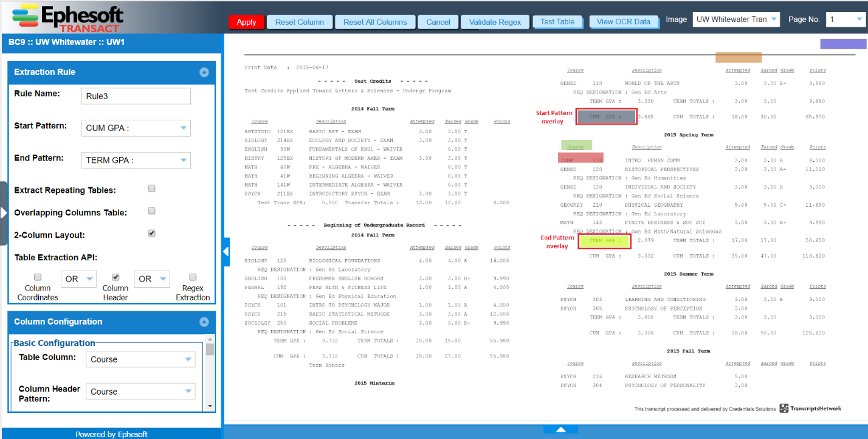Click the panel splitter collapse arrow
Screen dimensions: 868x439
click(226, 252)
